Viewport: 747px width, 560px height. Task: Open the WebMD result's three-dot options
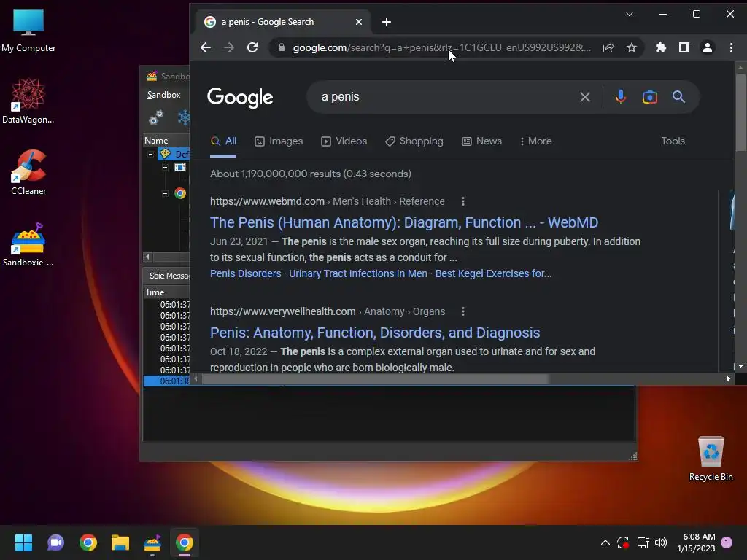click(463, 201)
